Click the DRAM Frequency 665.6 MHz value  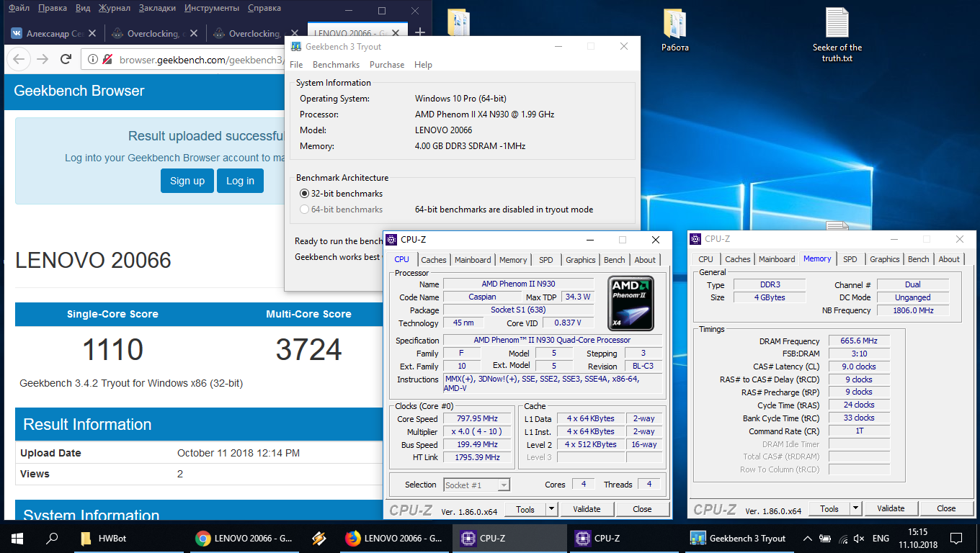(859, 341)
